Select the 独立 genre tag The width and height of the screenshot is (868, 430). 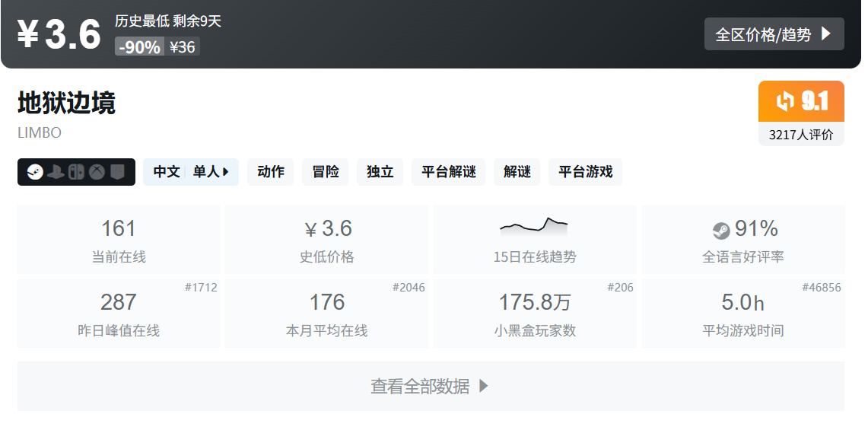380,172
